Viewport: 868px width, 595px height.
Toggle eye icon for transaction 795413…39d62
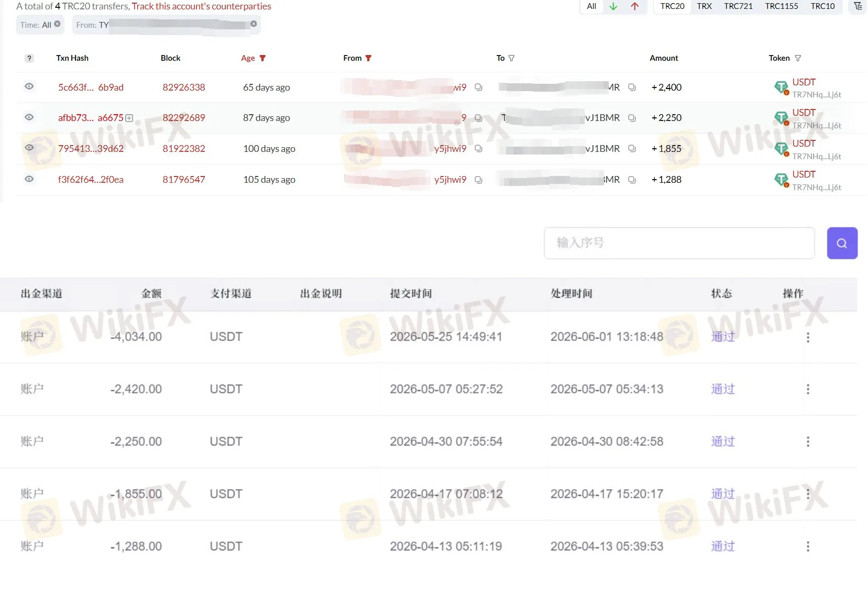coord(29,148)
